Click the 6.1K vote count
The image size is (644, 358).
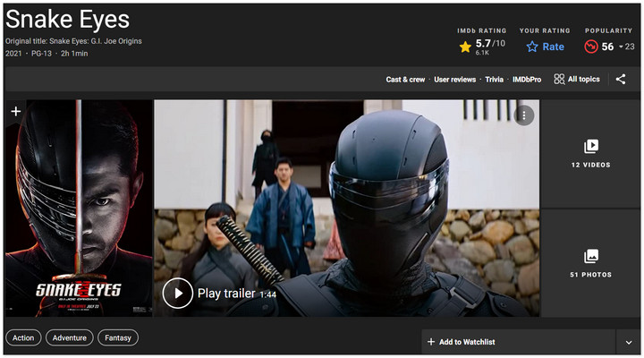pos(482,53)
